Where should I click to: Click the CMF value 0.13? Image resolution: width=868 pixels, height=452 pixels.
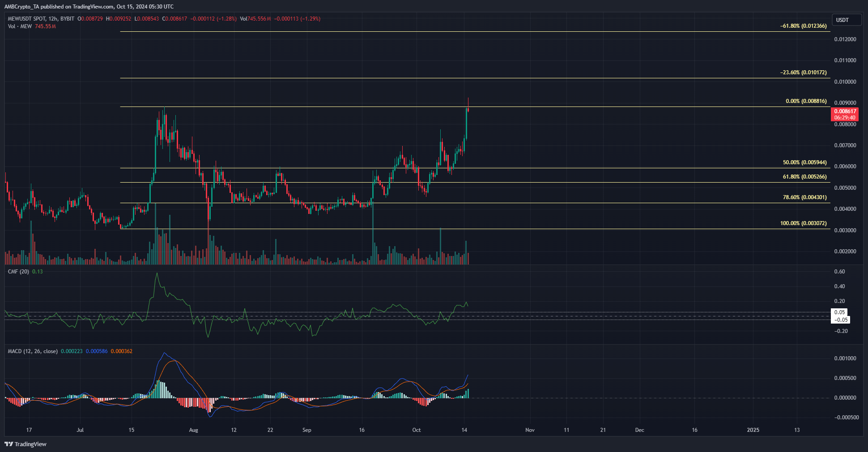tap(38, 272)
